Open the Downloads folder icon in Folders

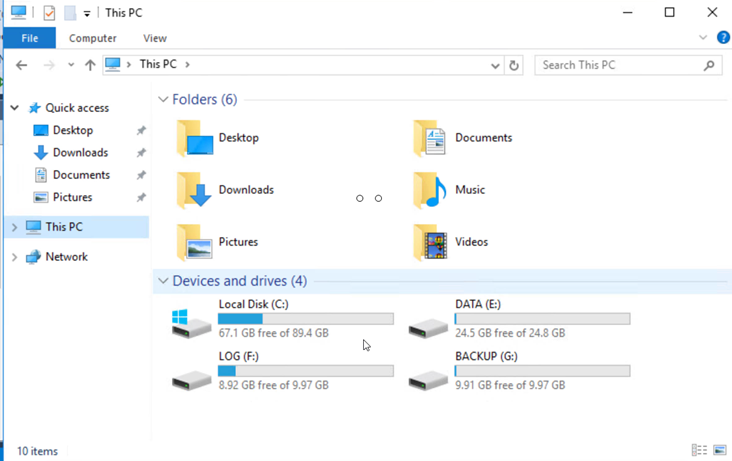pyautogui.click(x=195, y=190)
